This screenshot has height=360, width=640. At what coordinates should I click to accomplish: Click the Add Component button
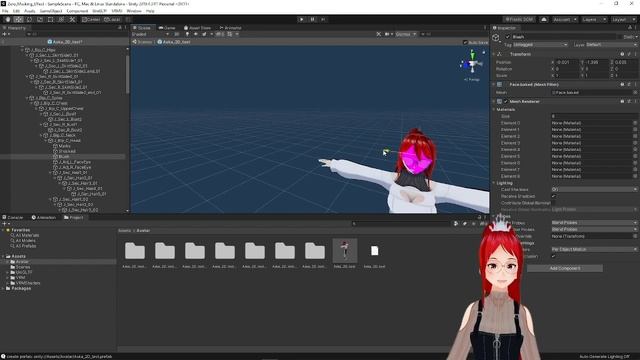[564, 268]
